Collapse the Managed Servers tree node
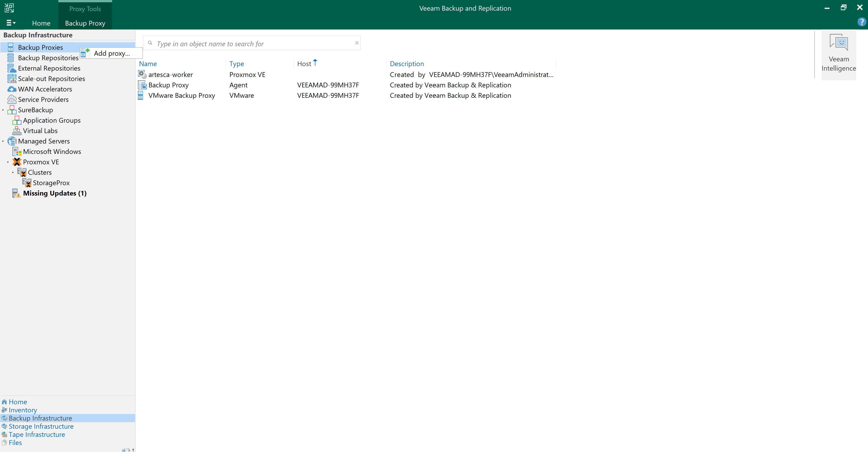The image size is (868, 452). point(3,141)
